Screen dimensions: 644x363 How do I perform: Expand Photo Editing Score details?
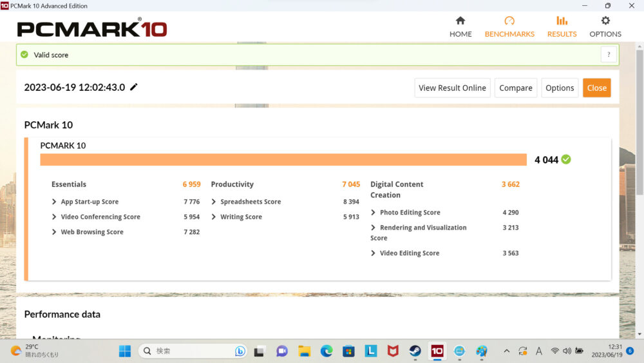[x=373, y=213]
